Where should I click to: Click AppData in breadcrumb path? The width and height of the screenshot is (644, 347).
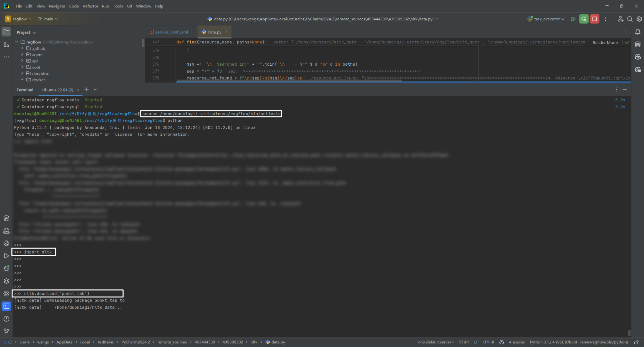64,342
